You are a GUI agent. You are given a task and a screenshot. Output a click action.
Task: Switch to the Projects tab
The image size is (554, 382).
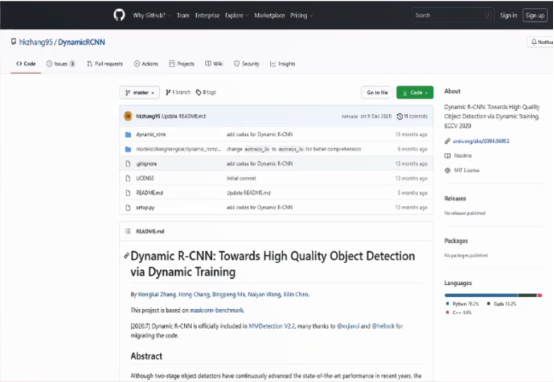click(x=182, y=64)
